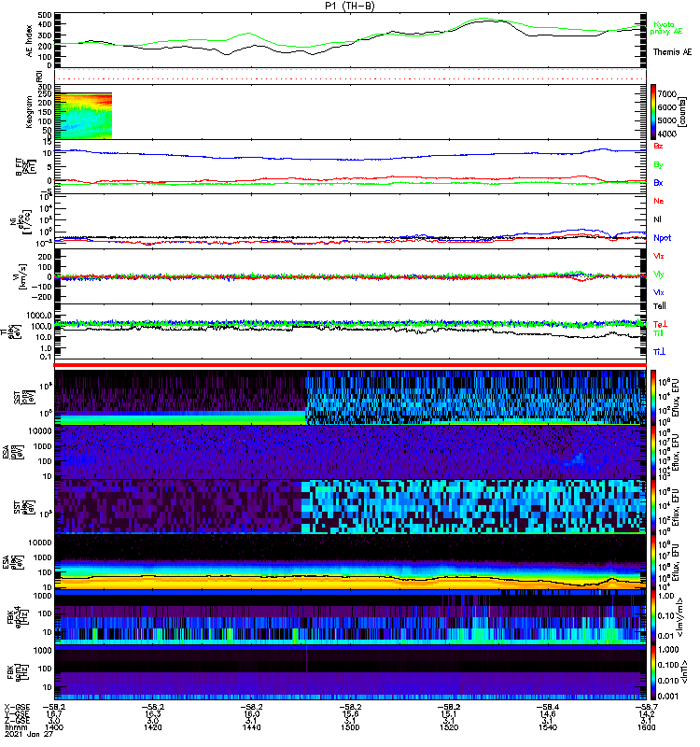
Task: Click the "1420" time tick label
Action: (153, 727)
